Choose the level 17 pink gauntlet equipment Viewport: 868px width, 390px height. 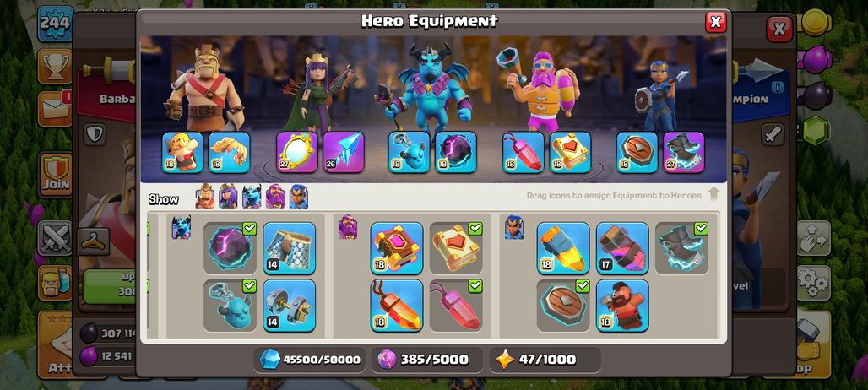point(623,248)
